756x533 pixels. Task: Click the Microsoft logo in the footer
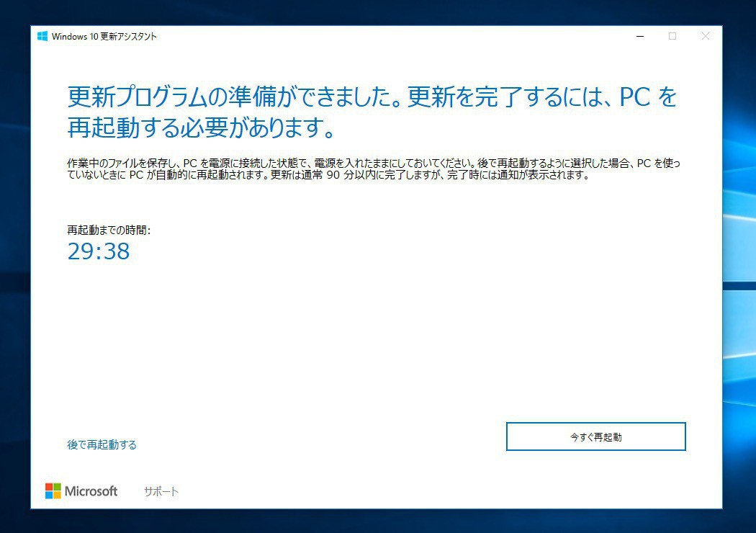(x=81, y=491)
